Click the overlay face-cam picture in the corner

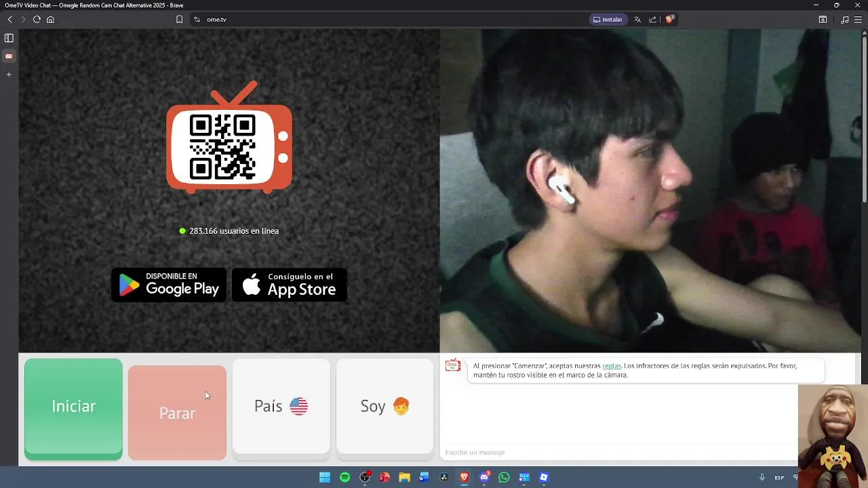tap(833, 436)
